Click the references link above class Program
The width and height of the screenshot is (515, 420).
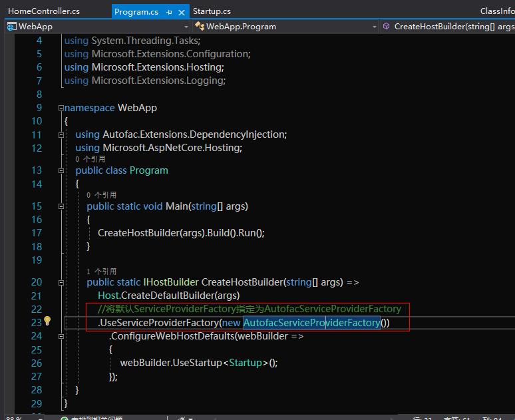(90, 159)
